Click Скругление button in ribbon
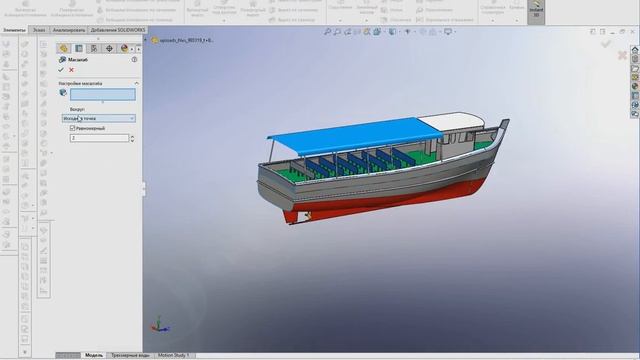 tap(340, 5)
